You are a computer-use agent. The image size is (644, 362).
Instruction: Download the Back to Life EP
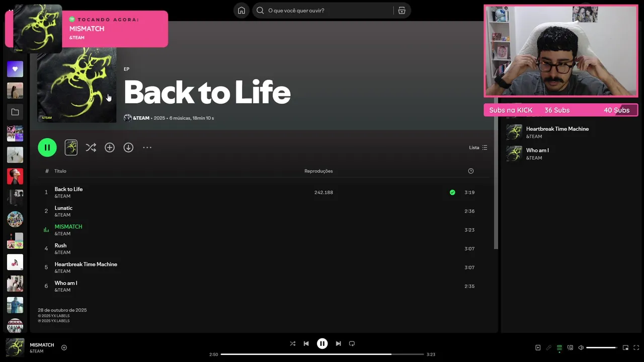point(128,147)
